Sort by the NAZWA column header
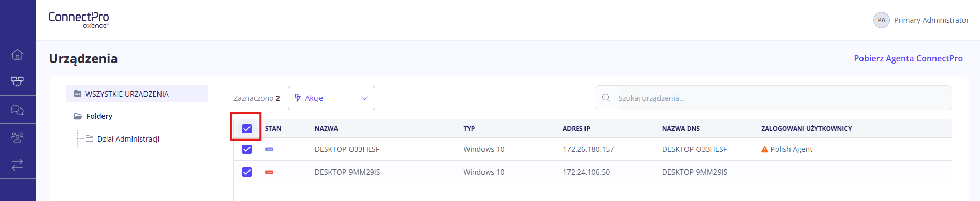 click(x=326, y=129)
